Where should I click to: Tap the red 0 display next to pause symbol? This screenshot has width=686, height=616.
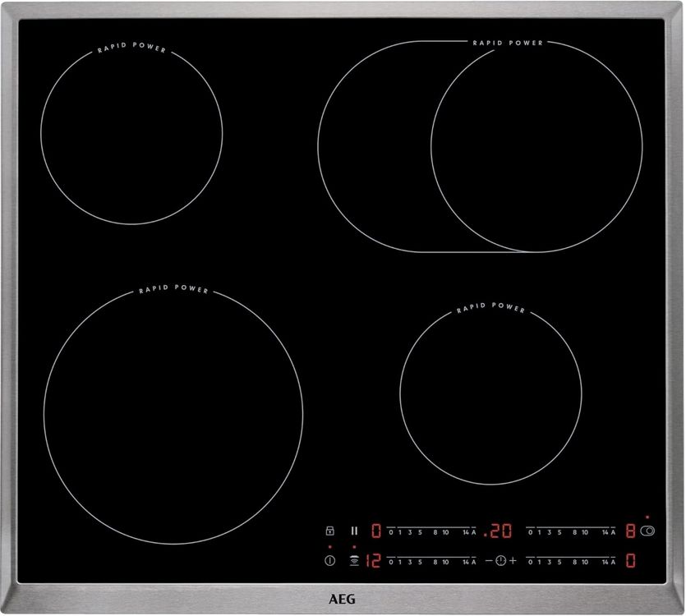tap(376, 531)
